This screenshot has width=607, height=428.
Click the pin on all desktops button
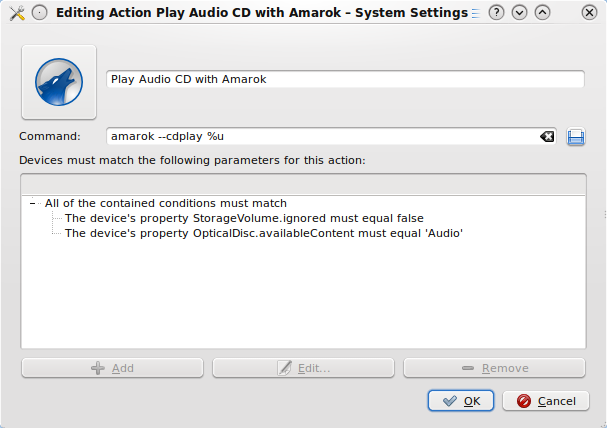(x=38, y=13)
